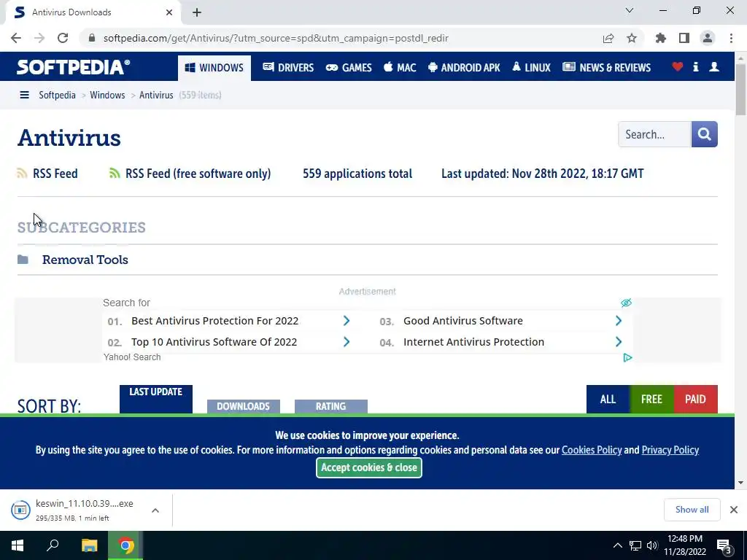Open a new browser tab
This screenshot has height=560, width=747.
197,12
